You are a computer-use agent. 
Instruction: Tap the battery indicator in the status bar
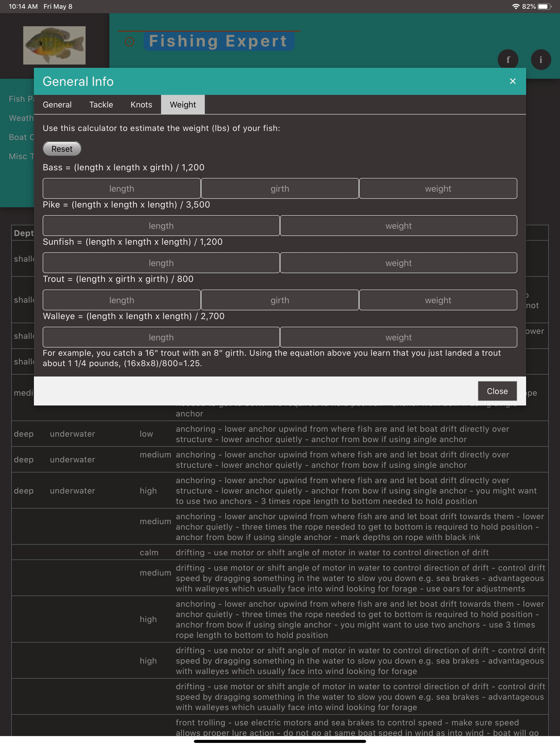[x=544, y=6]
